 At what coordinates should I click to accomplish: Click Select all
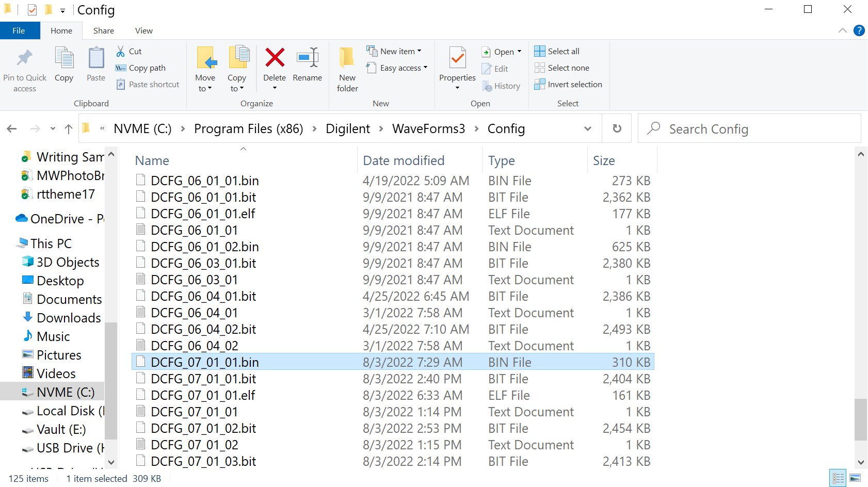[x=557, y=51]
